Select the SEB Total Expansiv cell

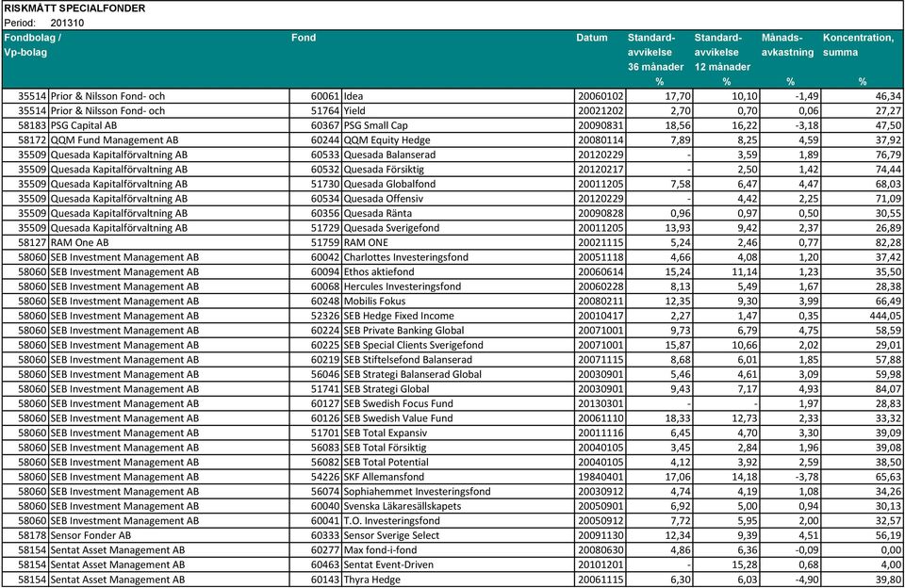459,433
